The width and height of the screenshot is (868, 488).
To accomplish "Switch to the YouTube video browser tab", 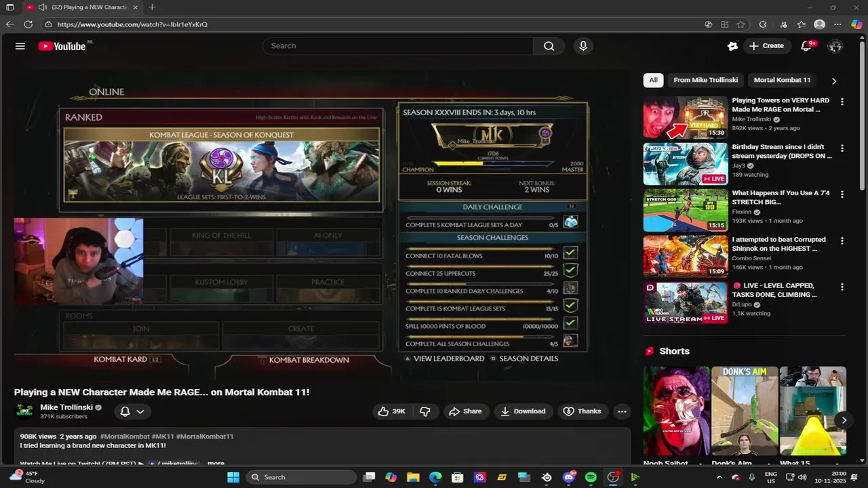I will point(81,7).
